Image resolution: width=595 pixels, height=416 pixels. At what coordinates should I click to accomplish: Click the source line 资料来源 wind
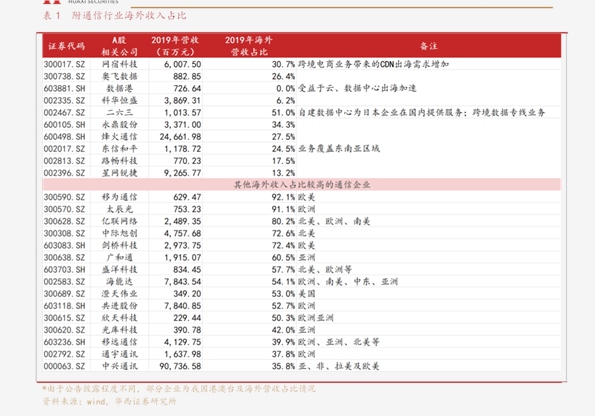(x=109, y=401)
